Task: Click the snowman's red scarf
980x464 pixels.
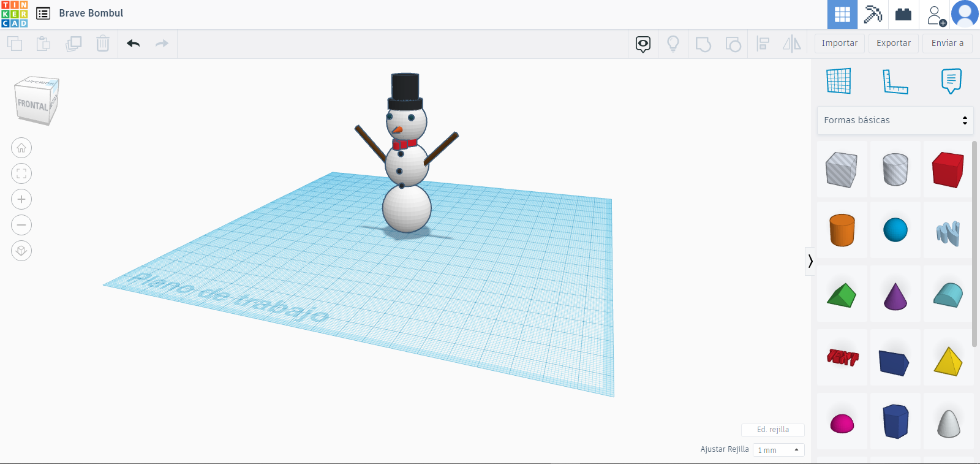Action: point(404,144)
